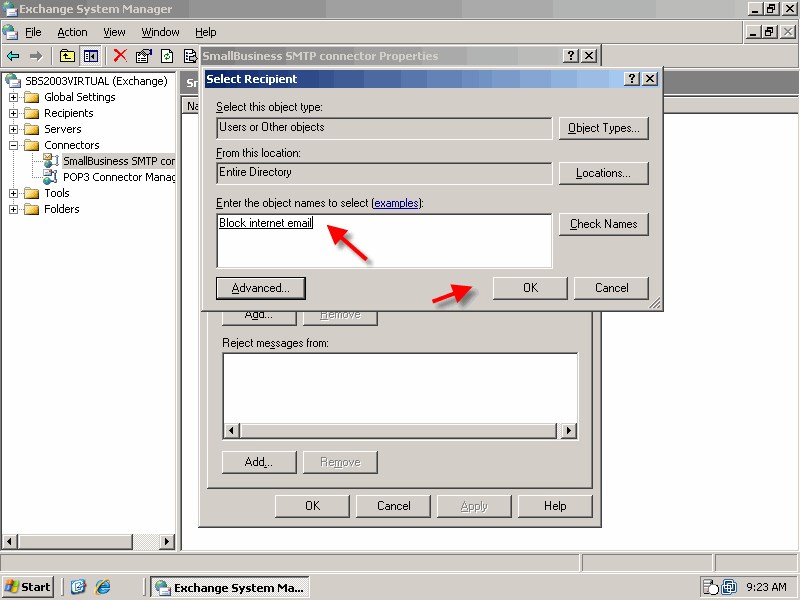Click into the object names text box
800x600 pixels.
tap(384, 241)
